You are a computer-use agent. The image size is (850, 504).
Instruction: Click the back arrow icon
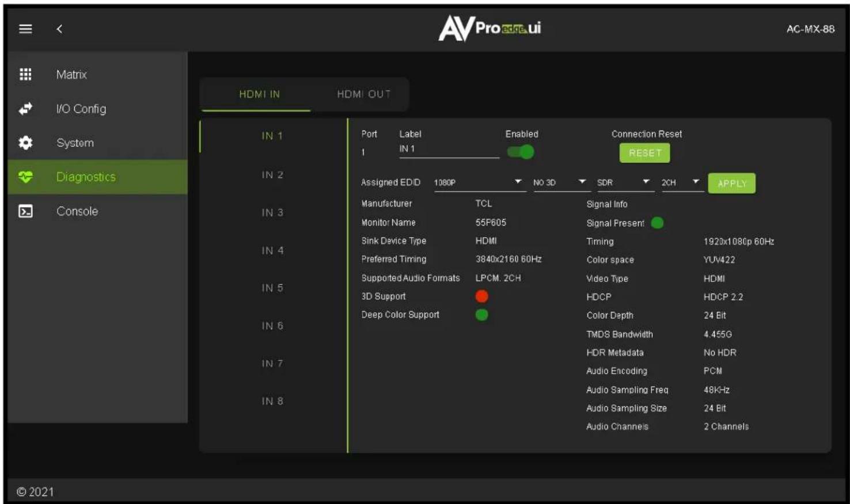pyautogui.click(x=59, y=29)
